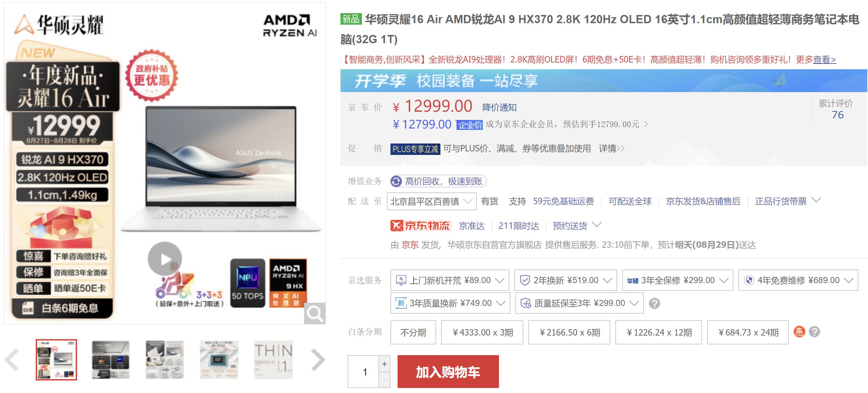Choose ¥684.73 x 24期 installment option
This screenshot has height=393, width=868.
coord(748,332)
